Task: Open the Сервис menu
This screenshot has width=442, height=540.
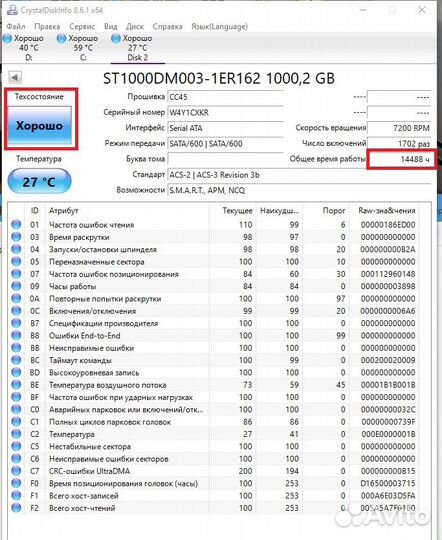Action: coord(82,27)
